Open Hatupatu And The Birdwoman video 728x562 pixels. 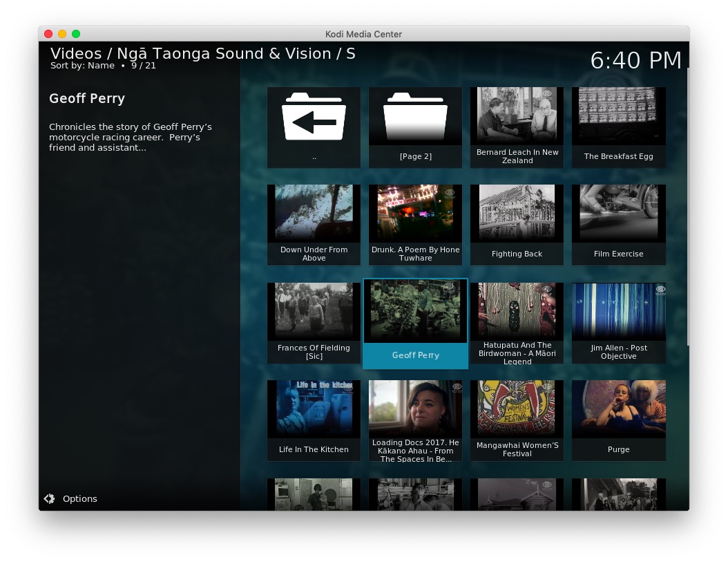tap(517, 312)
